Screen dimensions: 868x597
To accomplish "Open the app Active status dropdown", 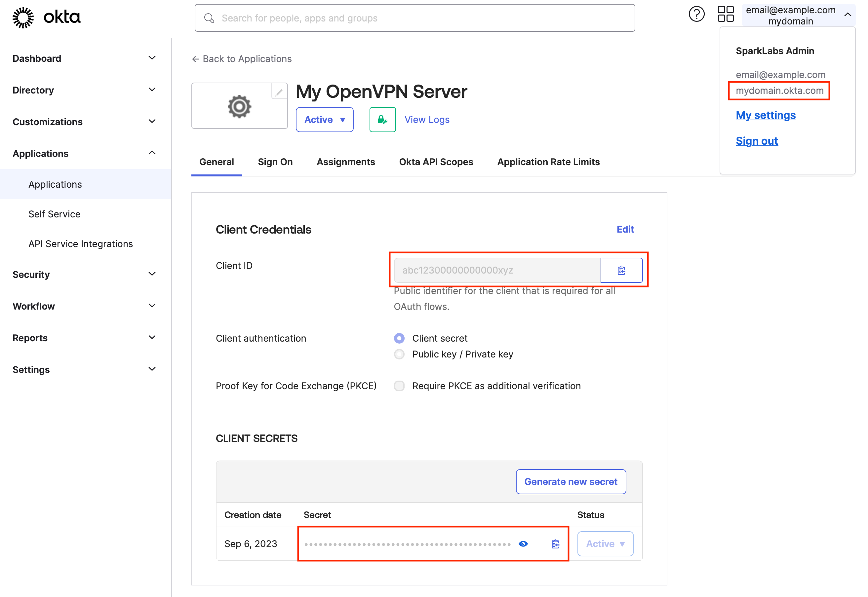I will point(324,120).
